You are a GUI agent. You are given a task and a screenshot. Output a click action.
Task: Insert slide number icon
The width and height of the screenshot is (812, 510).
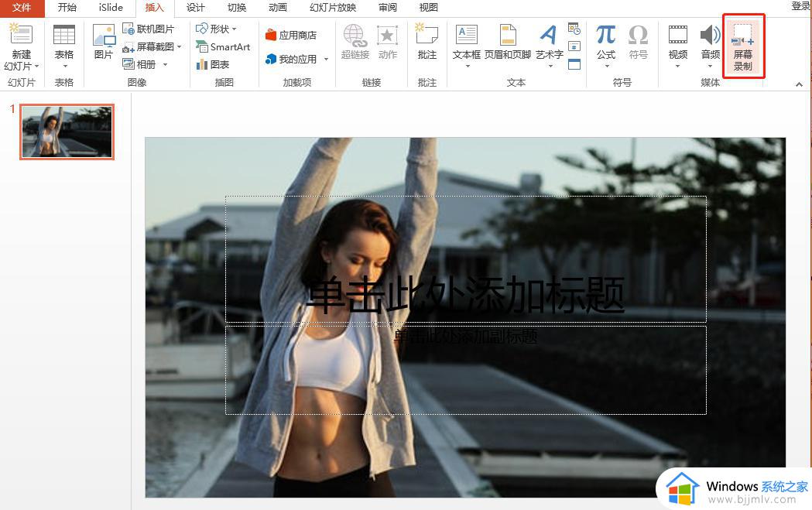click(574, 46)
